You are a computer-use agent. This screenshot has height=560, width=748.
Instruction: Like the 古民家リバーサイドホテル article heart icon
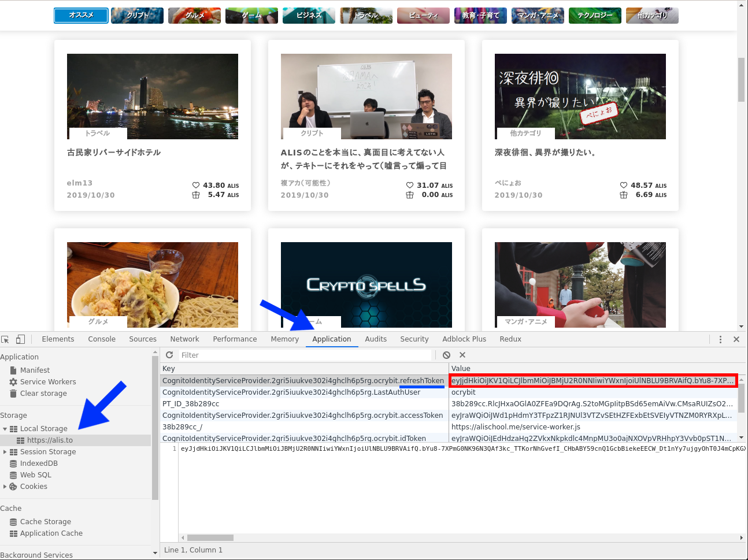[x=196, y=186]
